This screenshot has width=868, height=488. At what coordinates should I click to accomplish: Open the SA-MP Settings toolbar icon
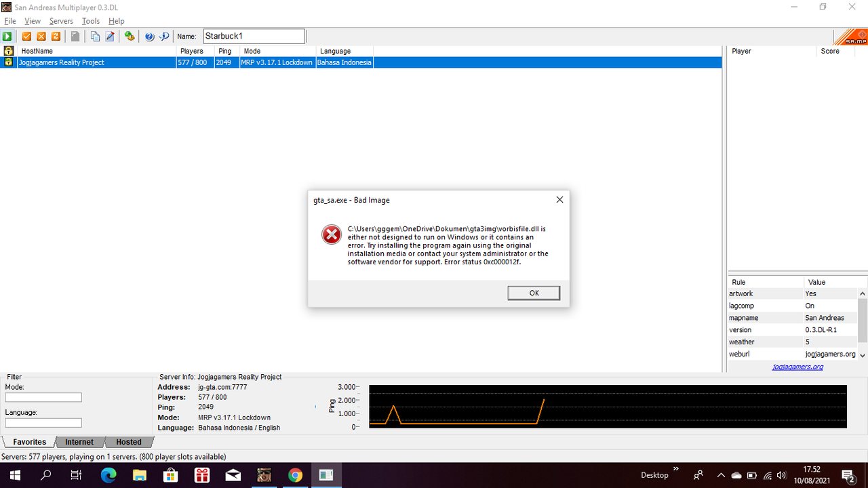pyautogui.click(x=129, y=37)
